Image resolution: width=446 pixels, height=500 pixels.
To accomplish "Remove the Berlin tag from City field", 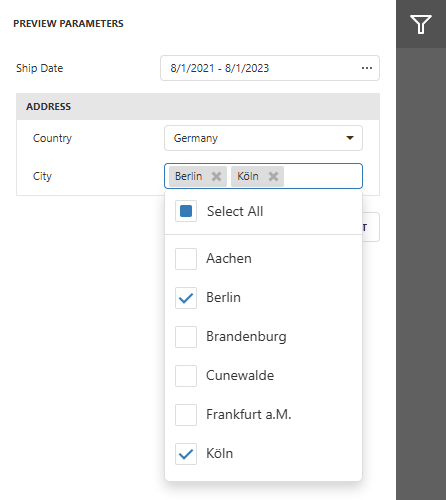I will [x=216, y=176].
